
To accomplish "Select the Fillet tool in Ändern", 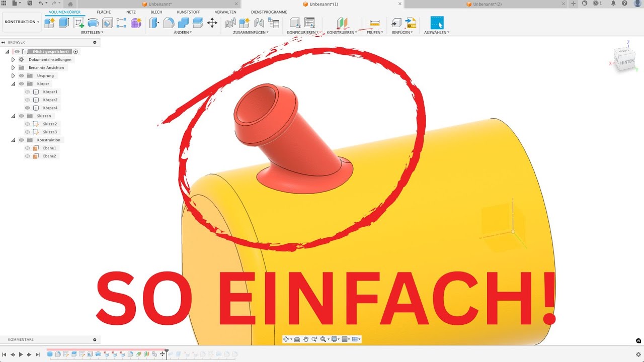I will click(x=169, y=23).
